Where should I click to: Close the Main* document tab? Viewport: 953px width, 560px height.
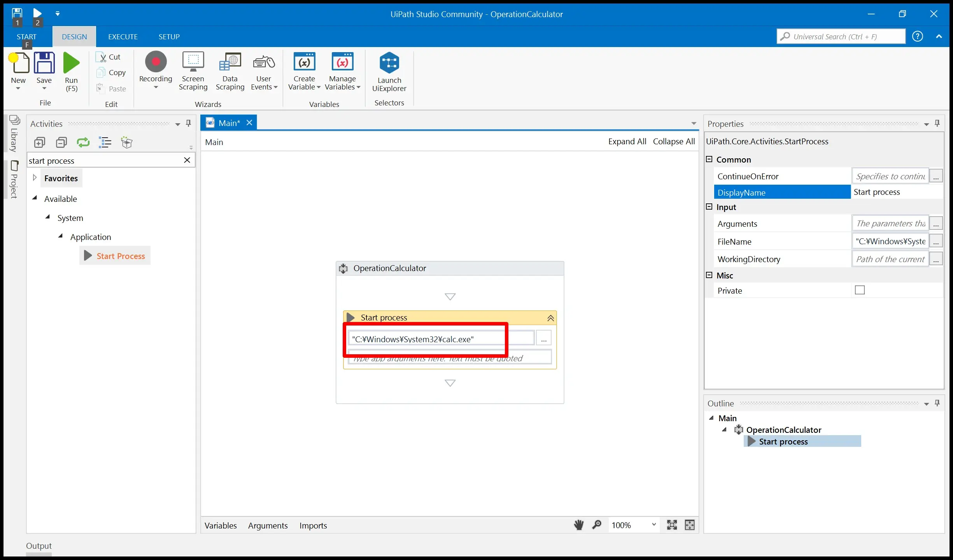(249, 122)
